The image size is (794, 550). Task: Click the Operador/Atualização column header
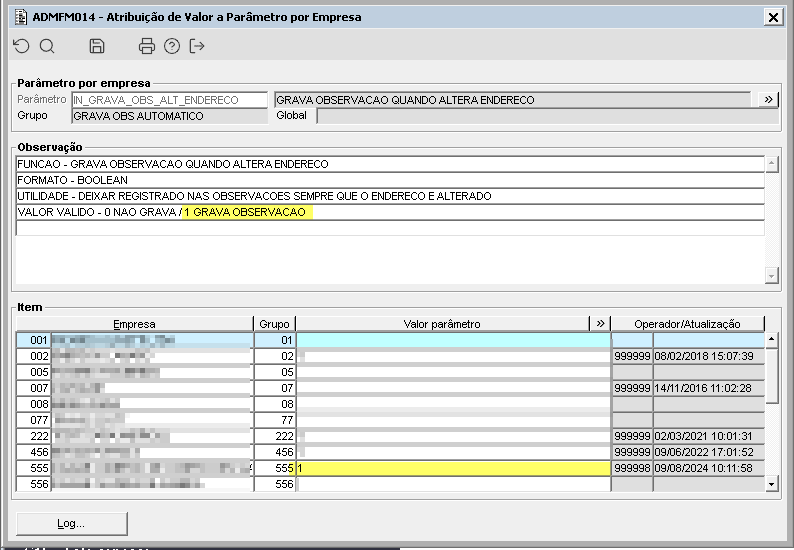coord(688,324)
